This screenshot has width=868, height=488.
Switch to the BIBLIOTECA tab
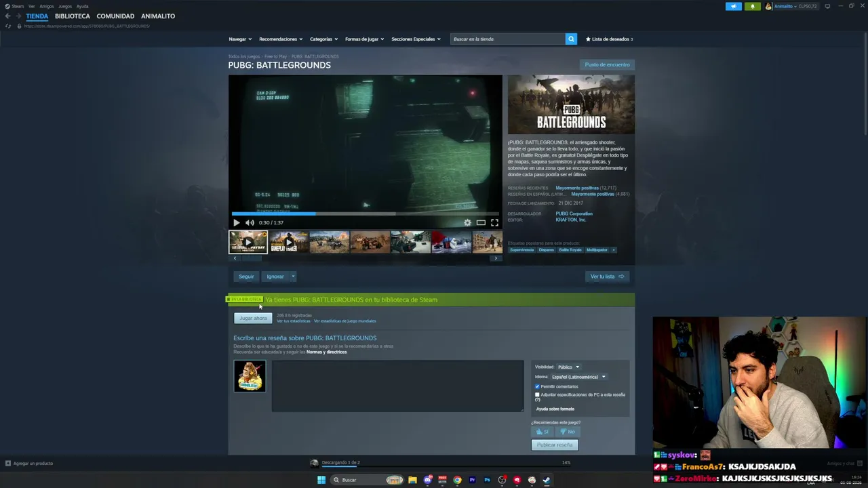coord(73,16)
